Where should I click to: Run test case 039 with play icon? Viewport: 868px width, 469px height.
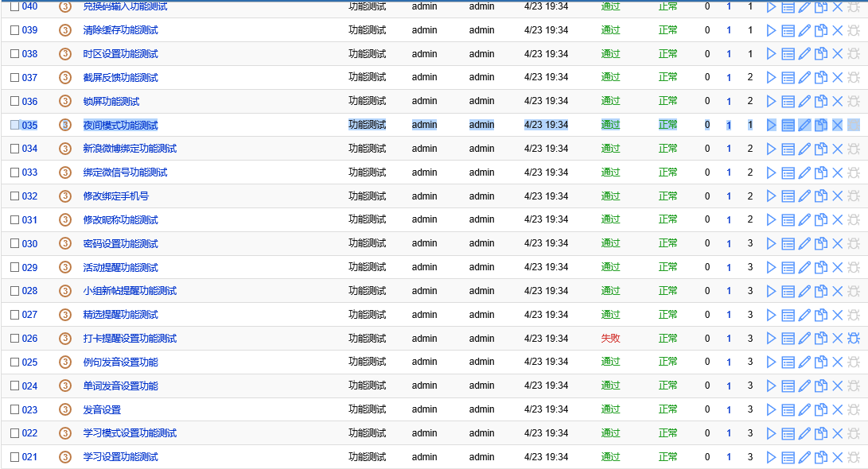click(771, 30)
